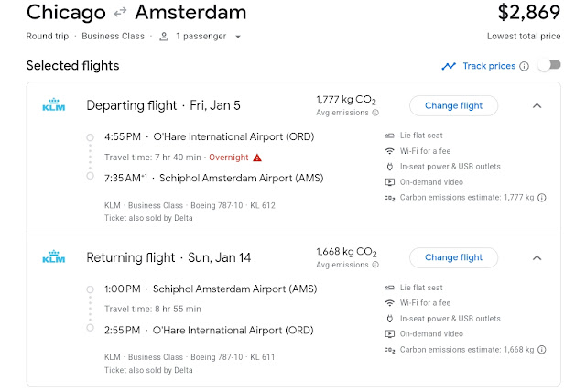The width and height of the screenshot is (586, 392).
Task: Click the red Overnight warning icon
Action: tap(257, 157)
